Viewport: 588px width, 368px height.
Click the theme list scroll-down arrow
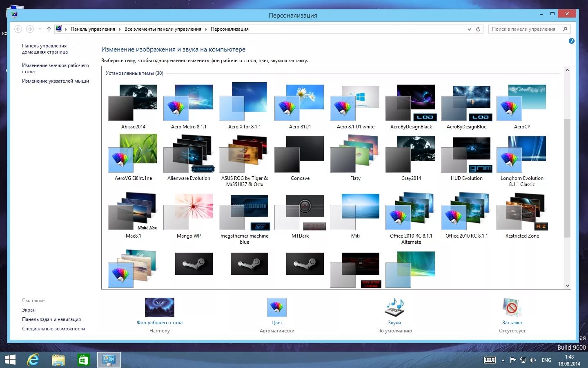point(567,285)
